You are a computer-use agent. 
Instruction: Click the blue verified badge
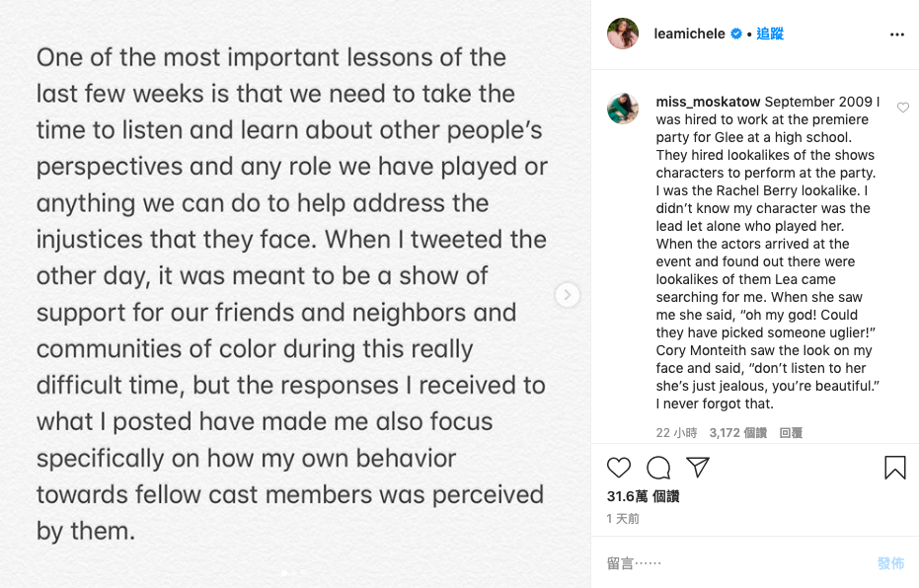coord(735,35)
